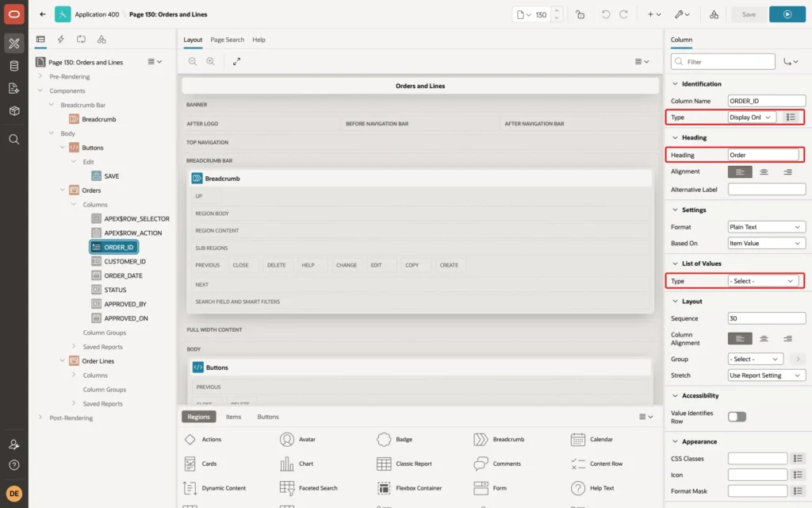Open the Application 400 breadcrumb link
The height and width of the screenshot is (508, 812).
pyautogui.click(x=97, y=14)
